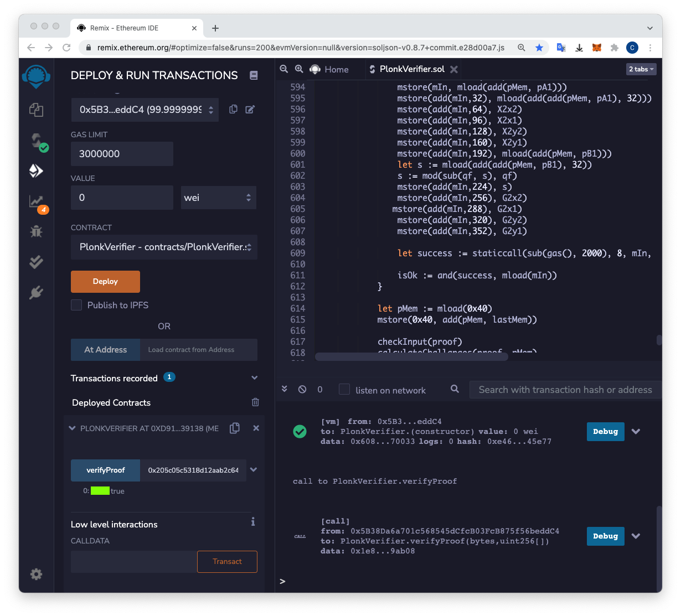This screenshot has height=616, width=681.
Task: Open the 2 tabs dropdown
Action: tap(641, 69)
